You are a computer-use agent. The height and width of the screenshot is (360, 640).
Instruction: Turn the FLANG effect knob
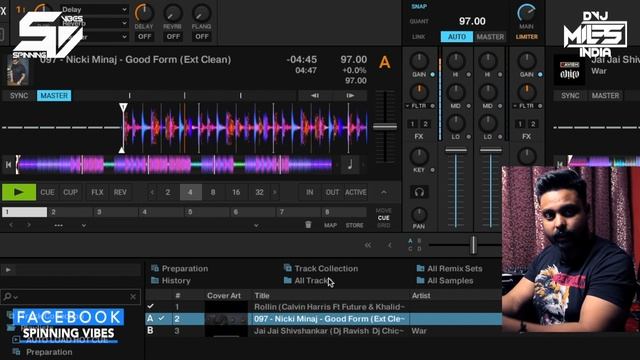tap(202, 13)
